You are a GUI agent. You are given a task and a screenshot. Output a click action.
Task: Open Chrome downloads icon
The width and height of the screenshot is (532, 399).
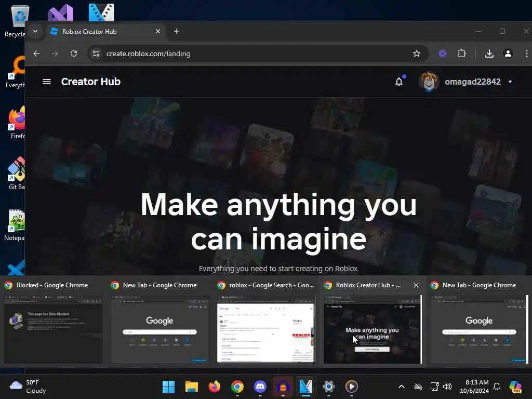(x=489, y=54)
